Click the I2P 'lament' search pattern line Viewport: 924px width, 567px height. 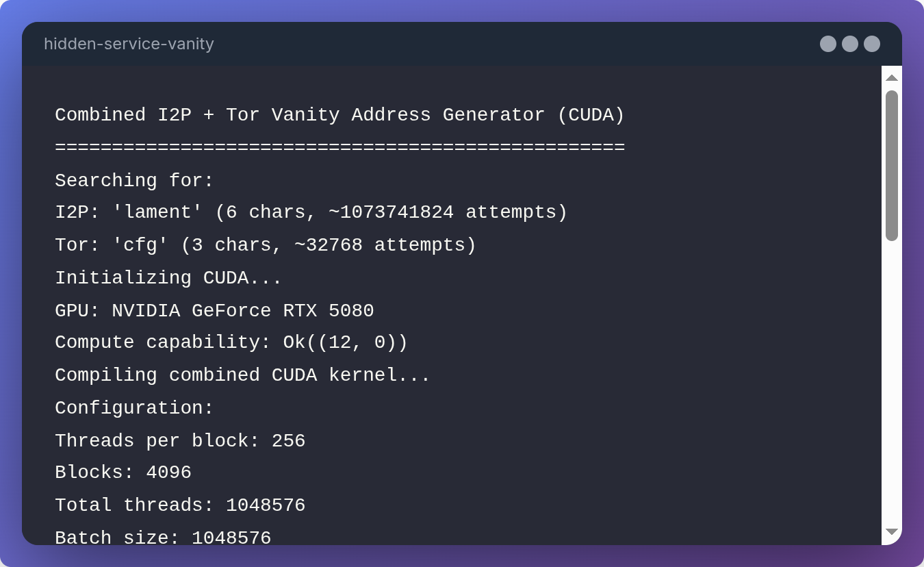click(311, 212)
